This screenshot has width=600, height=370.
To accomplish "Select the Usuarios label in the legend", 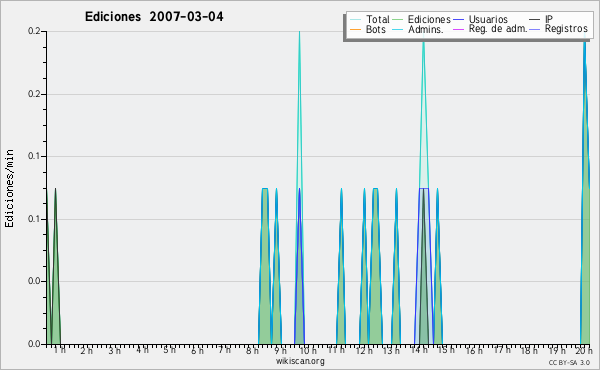I will point(488,19).
